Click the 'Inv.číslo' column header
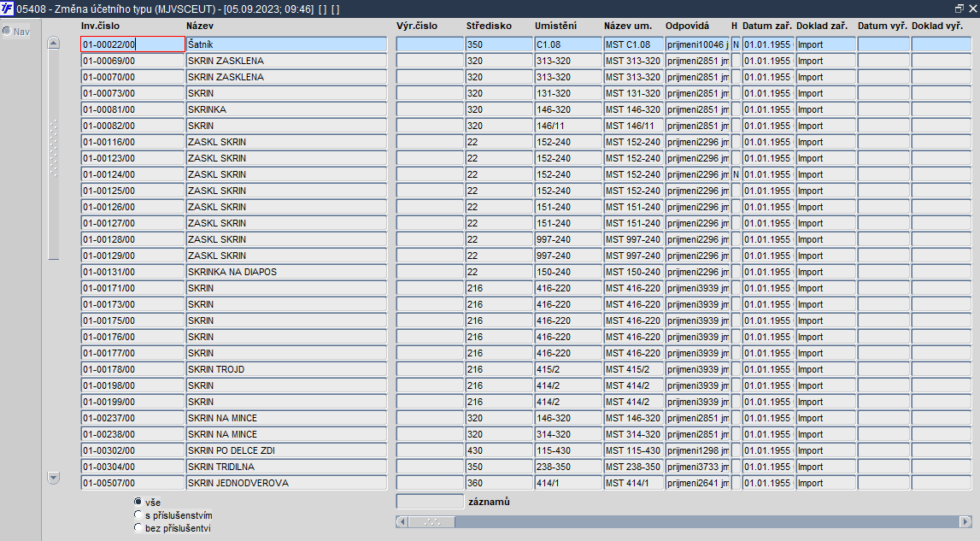The height and width of the screenshot is (541, 980). tap(100, 26)
